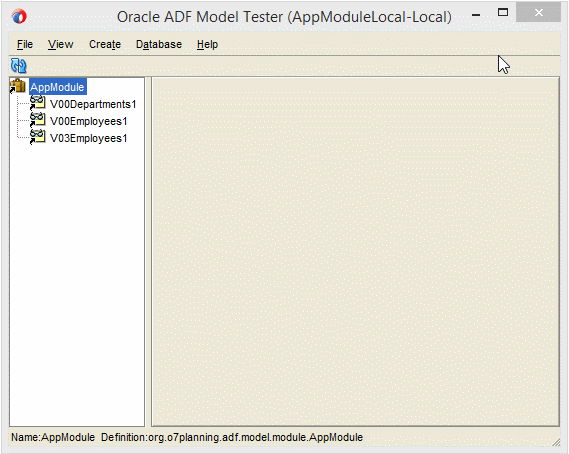The image size is (569, 454).
Task: Click the Oracle application logo icon
Action: [19, 16]
